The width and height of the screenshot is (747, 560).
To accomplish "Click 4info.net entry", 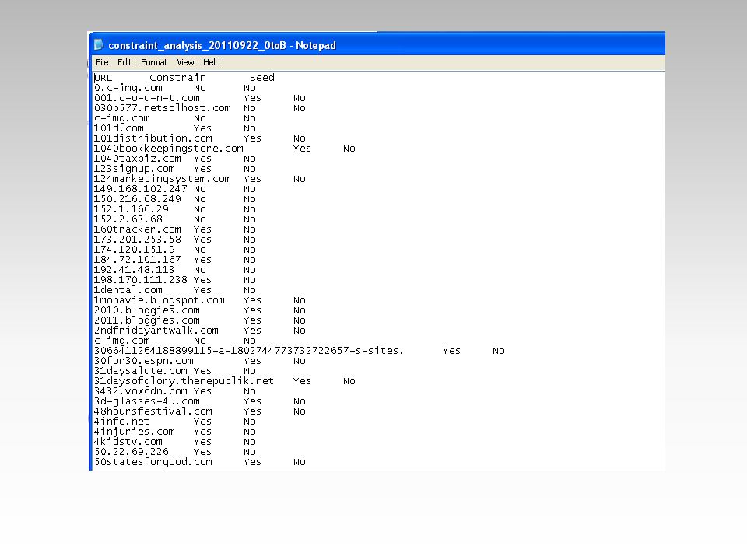I will [x=121, y=422].
